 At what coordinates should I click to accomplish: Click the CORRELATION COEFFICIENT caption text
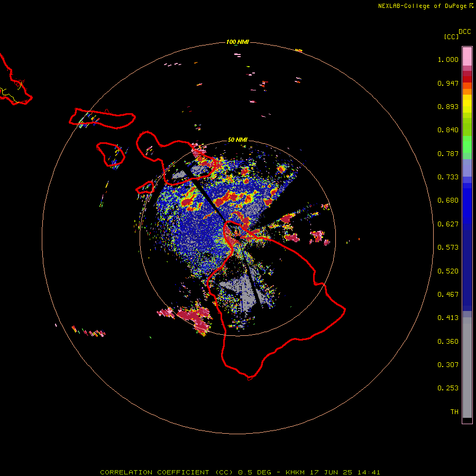(x=154, y=472)
